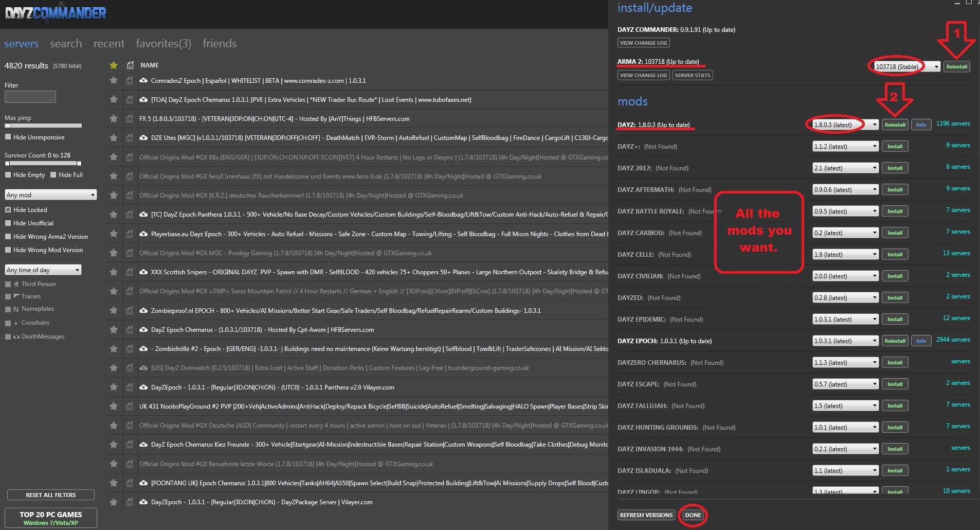Viewport: 980px width, 530px height.
Task: Click the cloud icon on [TOA] DayZ Epoch row
Action: (x=143, y=99)
